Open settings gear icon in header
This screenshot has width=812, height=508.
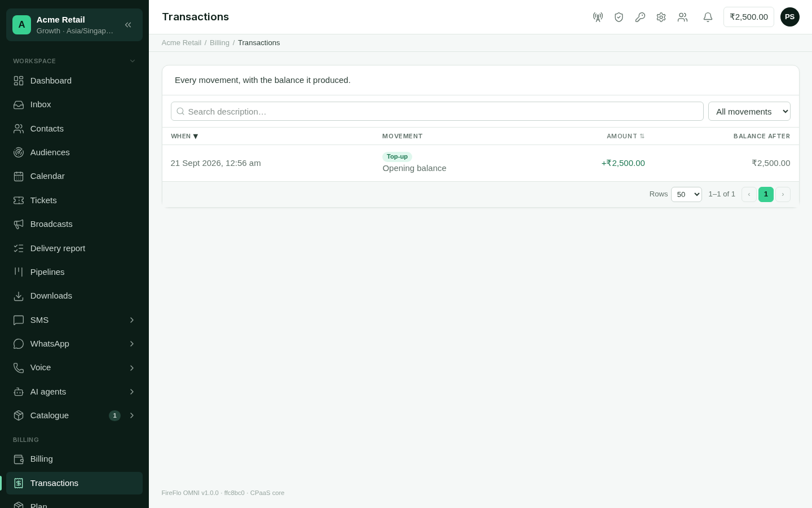(661, 17)
